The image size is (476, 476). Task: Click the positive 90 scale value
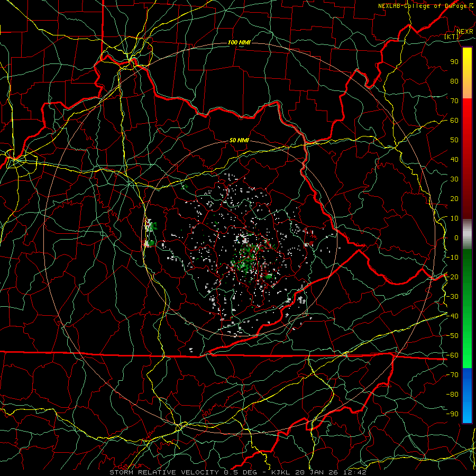[454, 62]
